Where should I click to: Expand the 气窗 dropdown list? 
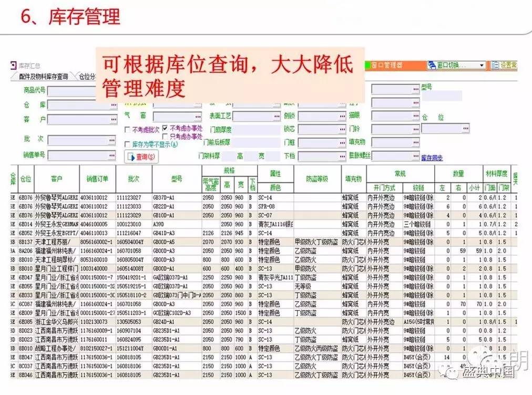(198, 116)
